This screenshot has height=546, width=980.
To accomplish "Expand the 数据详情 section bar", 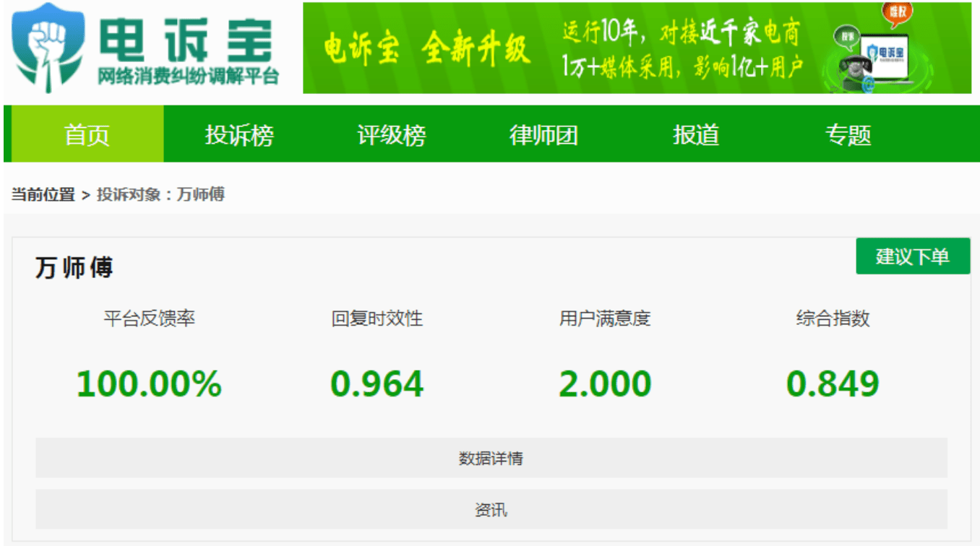I will point(491,458).
